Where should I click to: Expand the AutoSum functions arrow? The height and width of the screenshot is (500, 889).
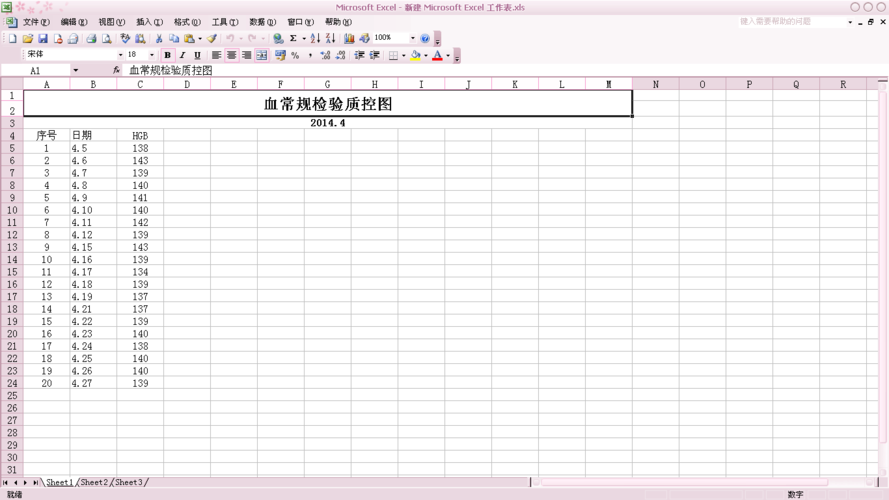(x=304, y=39)
